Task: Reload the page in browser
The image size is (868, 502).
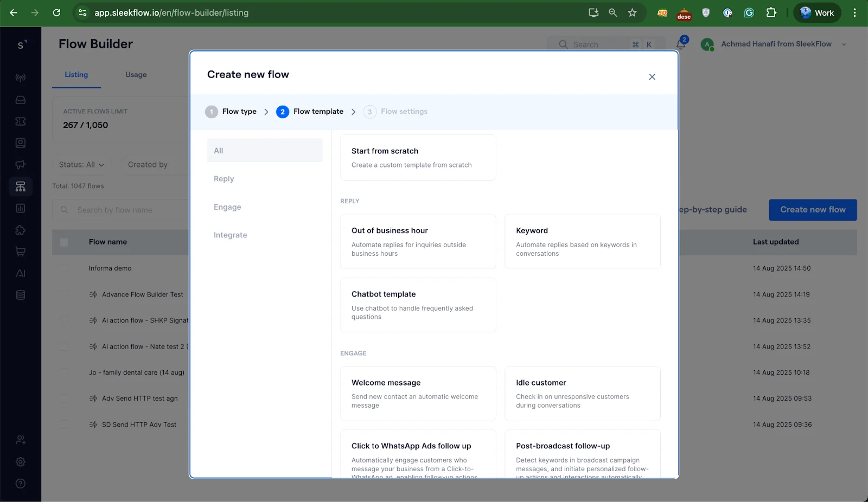Action: click(56, 12)
